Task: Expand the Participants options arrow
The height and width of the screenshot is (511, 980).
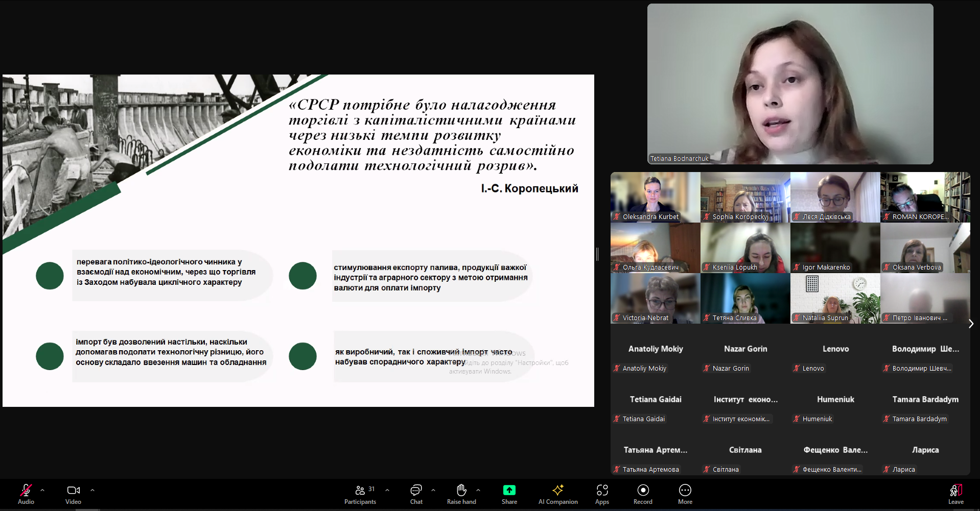Action: coord(387,490)
